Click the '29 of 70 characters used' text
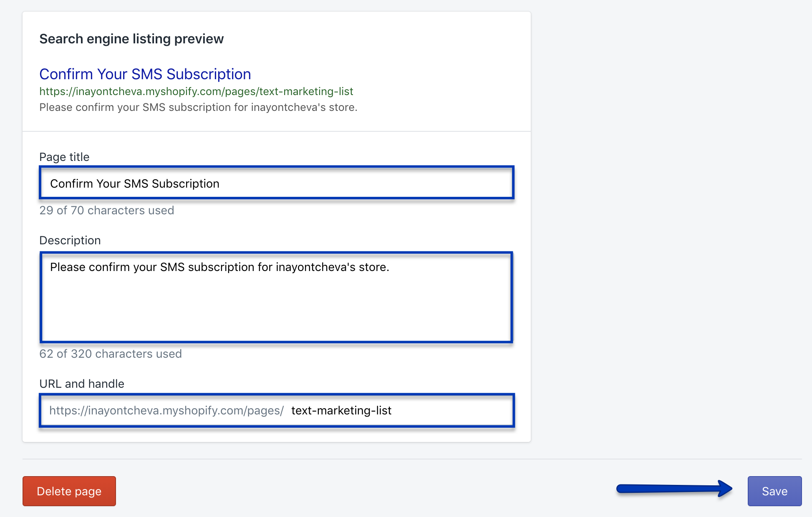 pos(107,210)
